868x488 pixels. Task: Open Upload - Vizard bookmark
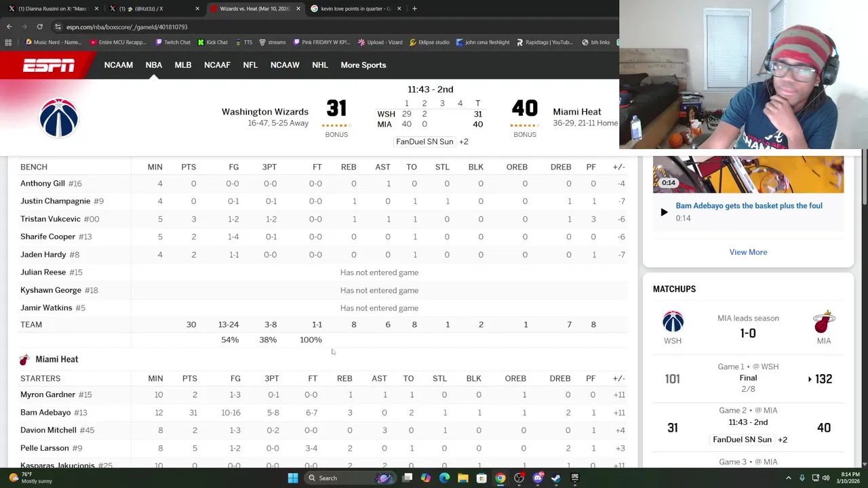pos(380,42)
